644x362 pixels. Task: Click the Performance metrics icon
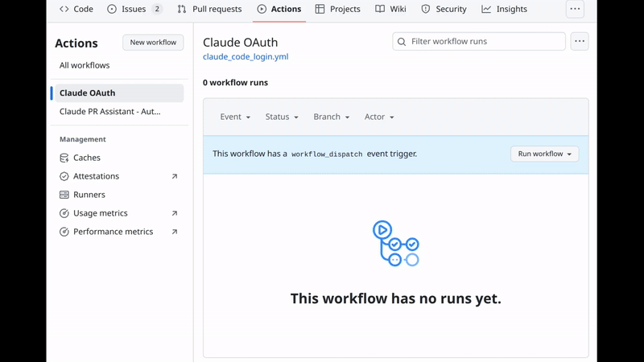(x=64, y=232)
